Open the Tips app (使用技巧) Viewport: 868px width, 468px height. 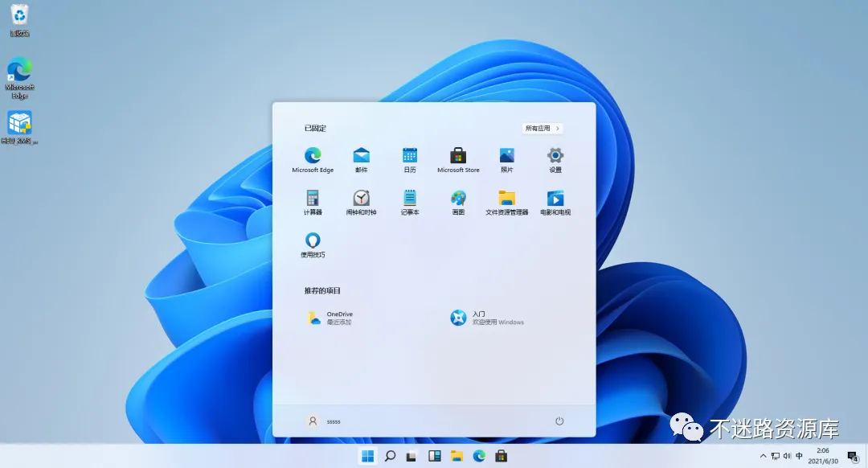313,244
